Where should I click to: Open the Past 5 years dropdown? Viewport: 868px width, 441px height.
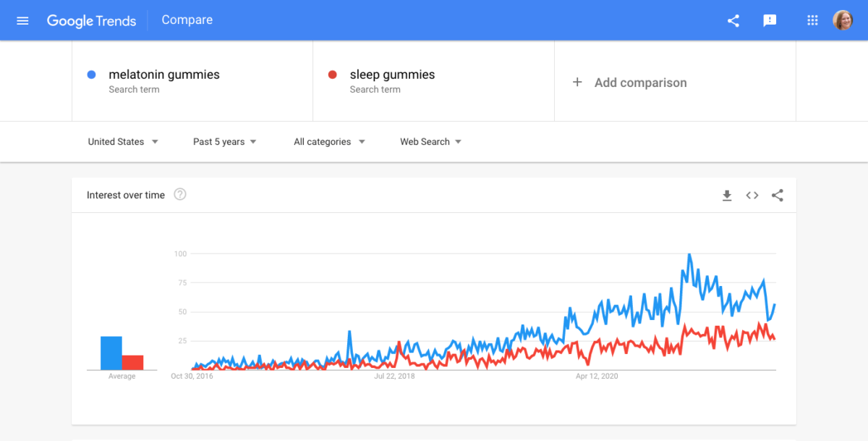coord(224,142)
